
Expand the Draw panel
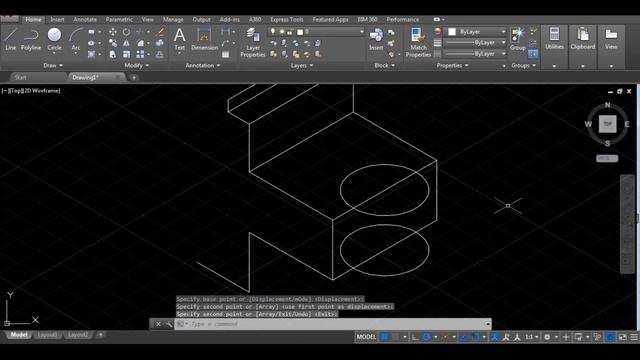click(x=53, y=65)
